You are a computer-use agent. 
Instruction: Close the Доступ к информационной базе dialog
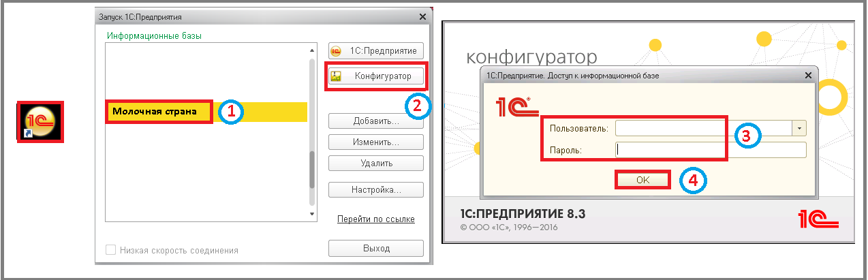pyautogui.click(x=808, y=75)
